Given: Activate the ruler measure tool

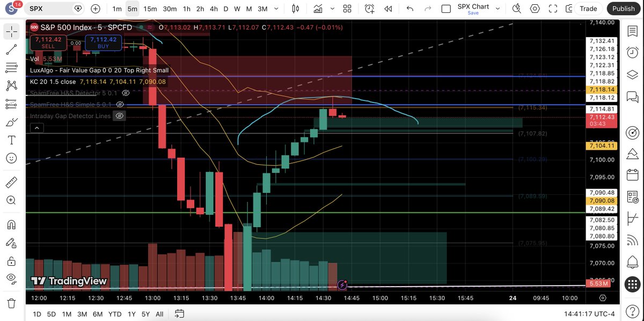Looking at the screenshot, I should (11, 182).
